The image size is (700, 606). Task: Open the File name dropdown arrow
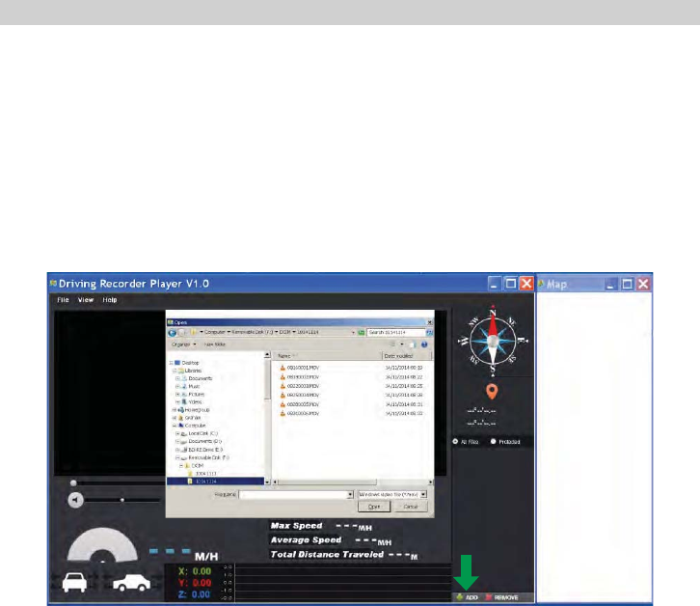pos(350,495)
